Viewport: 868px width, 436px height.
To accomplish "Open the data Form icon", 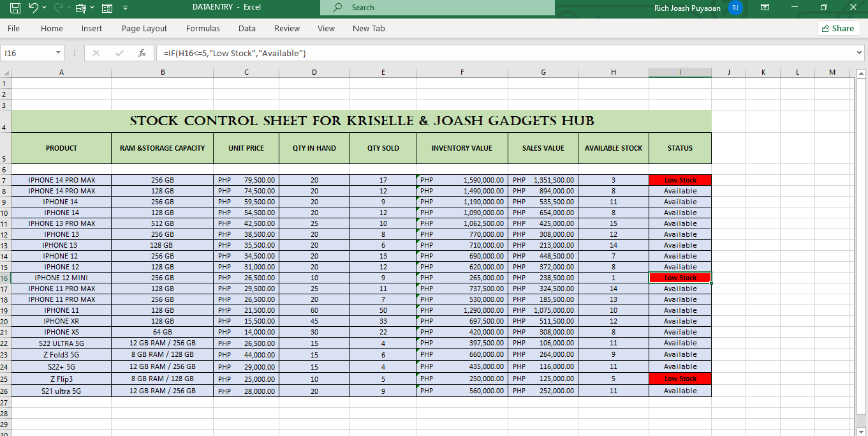I will pyautogui.click(x=107, y=8).
